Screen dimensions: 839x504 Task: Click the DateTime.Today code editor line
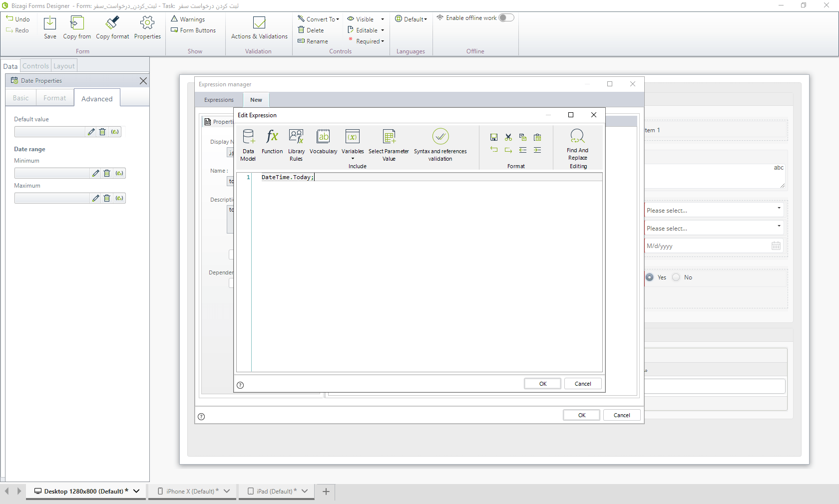(427, 177)
